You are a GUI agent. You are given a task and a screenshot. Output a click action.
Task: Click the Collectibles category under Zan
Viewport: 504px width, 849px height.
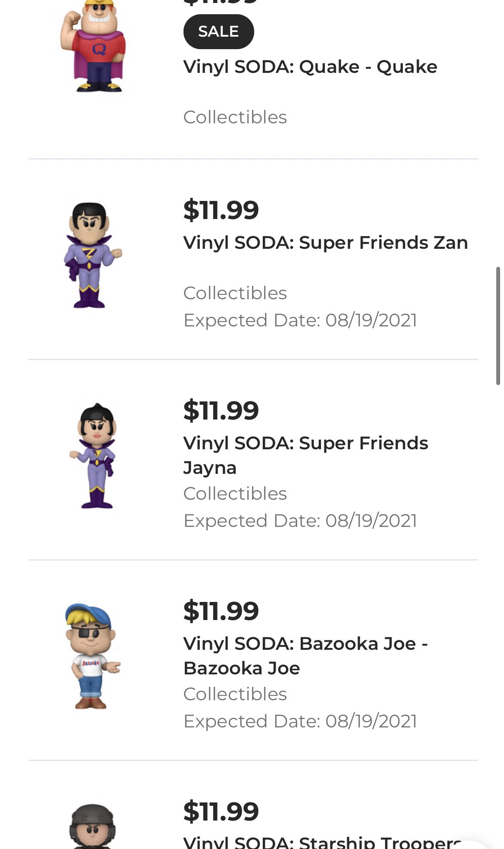click(x=235, y=293)
